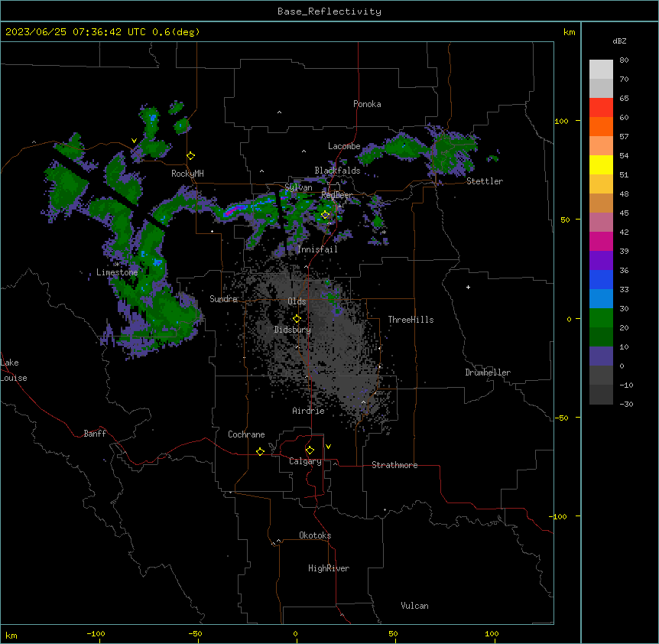Click the white plus marker north of Drumheller

(x=468, y=287)
